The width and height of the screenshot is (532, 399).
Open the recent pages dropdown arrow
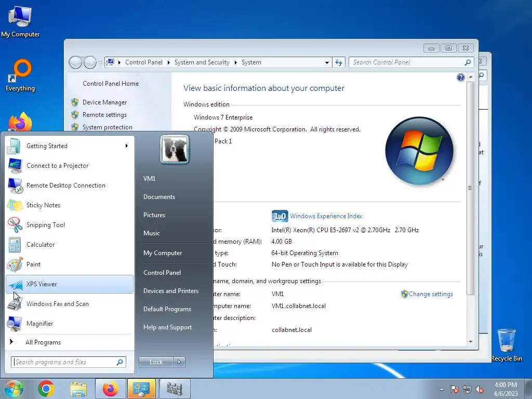tap(100, 63)
